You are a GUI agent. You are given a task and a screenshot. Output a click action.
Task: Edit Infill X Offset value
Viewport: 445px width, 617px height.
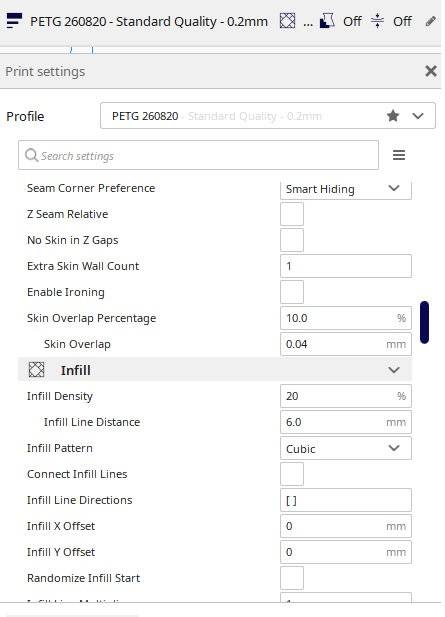pos(346,526)
